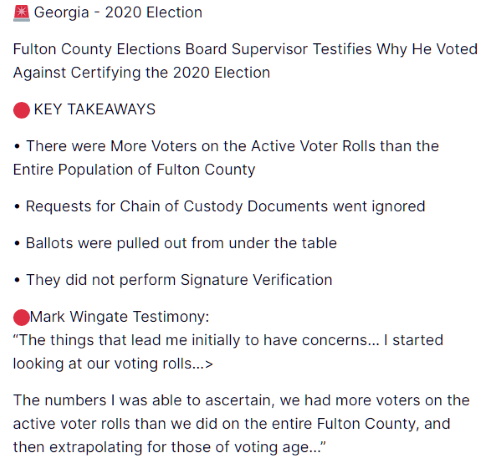Click 'then extrapolating for those of voting age' line
492x464 pixels.
click(x=169, y=447)
